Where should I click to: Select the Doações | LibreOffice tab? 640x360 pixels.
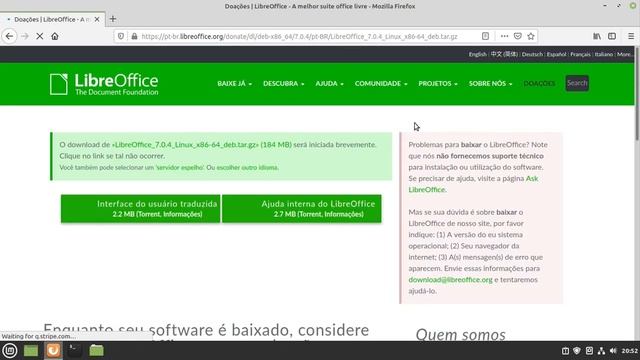[52, 19]
